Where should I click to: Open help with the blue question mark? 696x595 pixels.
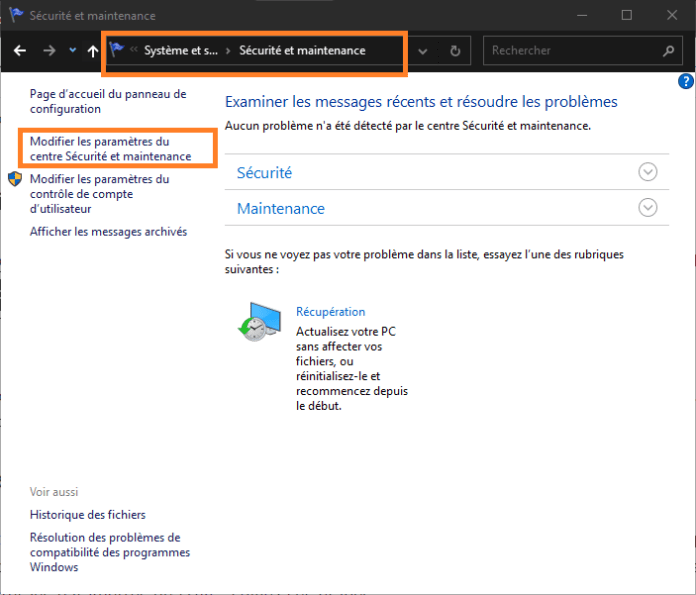click(x=686, y=82)
